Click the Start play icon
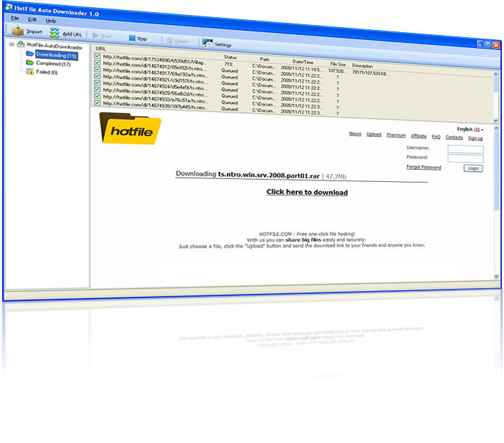The image size is (504, 443). point(96,36)
